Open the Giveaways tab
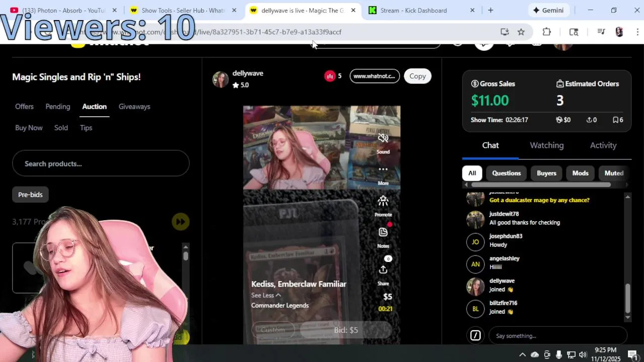Screen dimensions: 644x362 coord(134,107)
